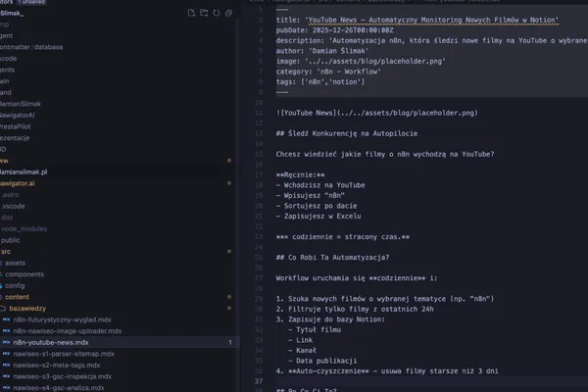The height and width of the screenshot is (392, 588).
Task: Expand the .astro folder
Action: 10,195
